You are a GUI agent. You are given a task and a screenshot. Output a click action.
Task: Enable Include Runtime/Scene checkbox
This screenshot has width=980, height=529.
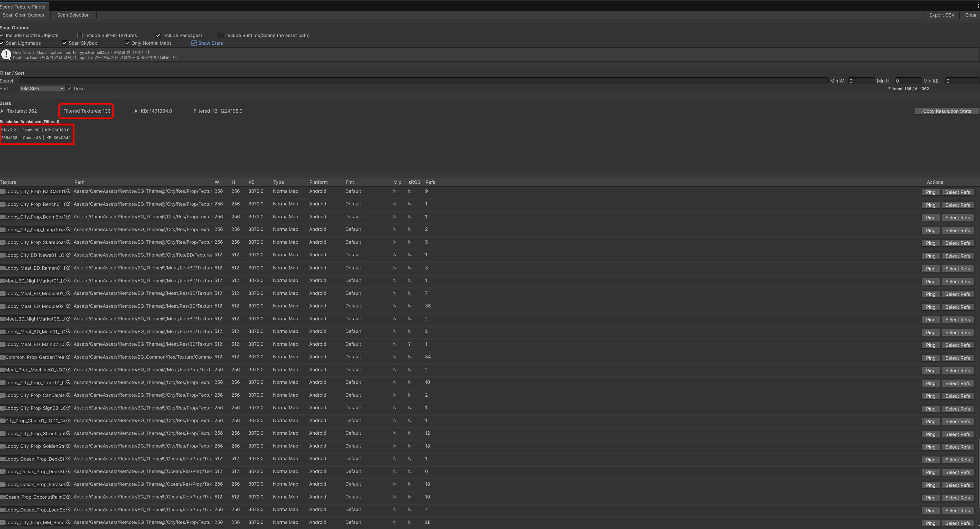(221, 35)
